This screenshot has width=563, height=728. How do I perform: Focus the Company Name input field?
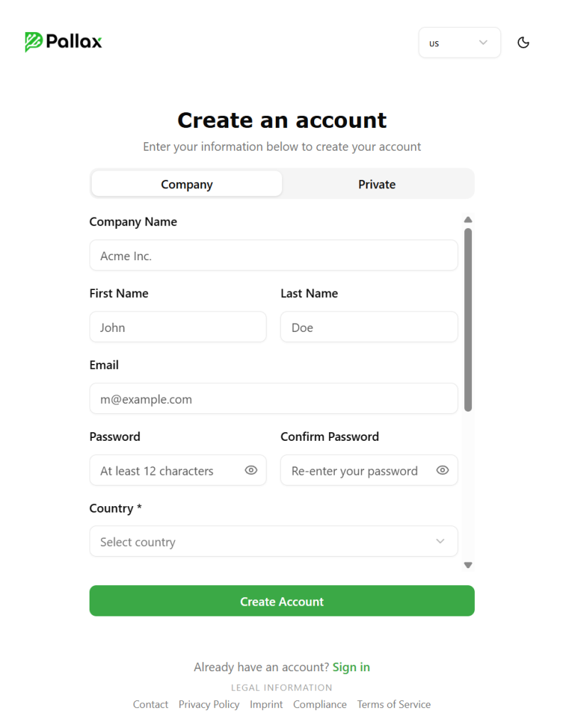274,255
